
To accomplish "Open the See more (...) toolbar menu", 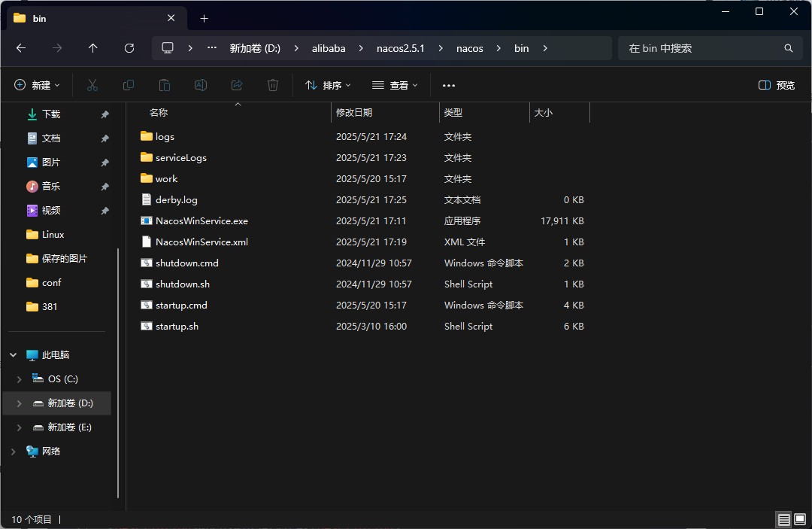I will (x=449, y=85).
